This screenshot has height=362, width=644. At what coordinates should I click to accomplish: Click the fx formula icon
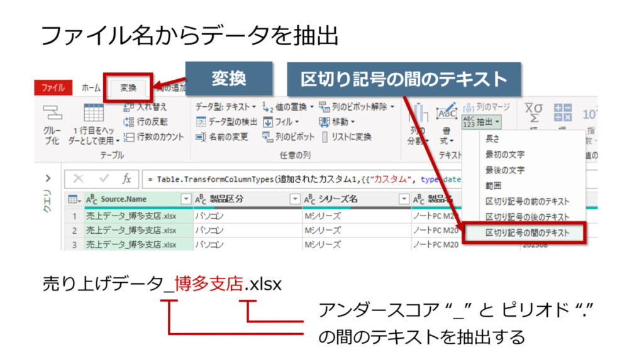[x=126, y=178]
